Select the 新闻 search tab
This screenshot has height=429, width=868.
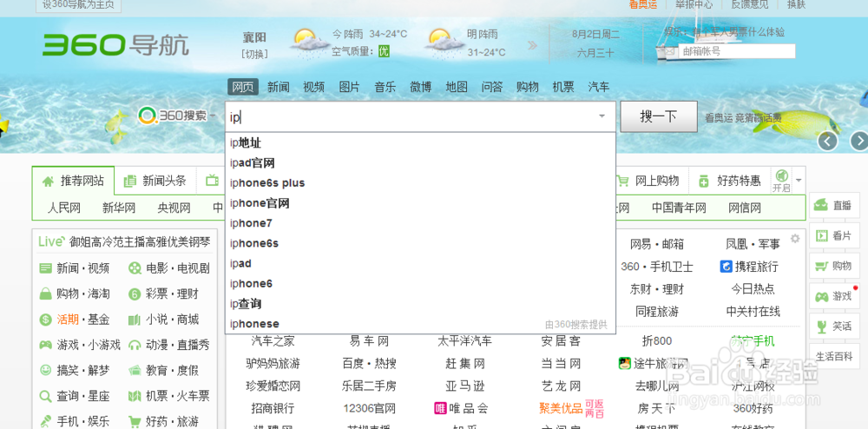[x=278, y=87]
